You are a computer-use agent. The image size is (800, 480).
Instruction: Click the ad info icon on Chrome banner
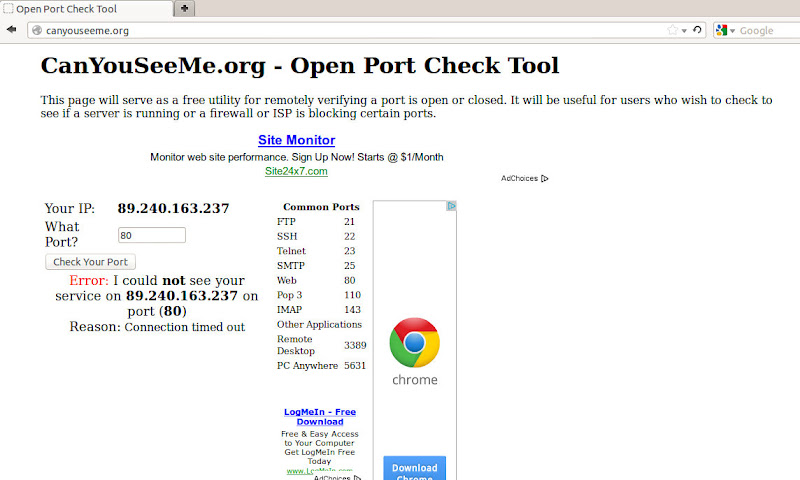pyautogui.click(x=451, y=206)
